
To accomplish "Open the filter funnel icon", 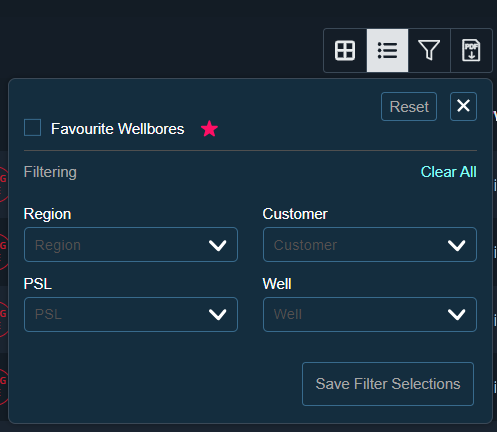I will [x=429, y=50].
